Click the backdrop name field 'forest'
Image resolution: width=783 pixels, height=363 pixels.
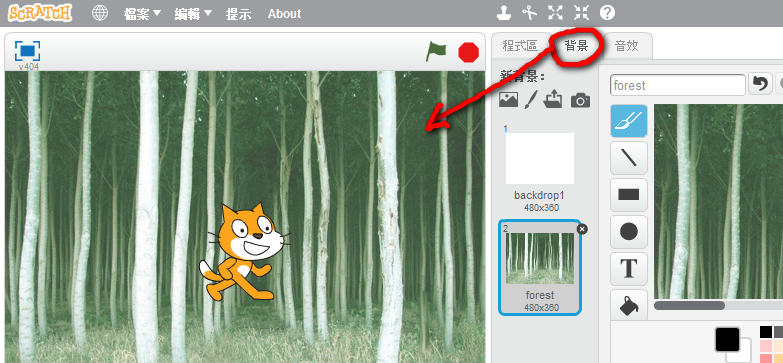coord(678,85)
